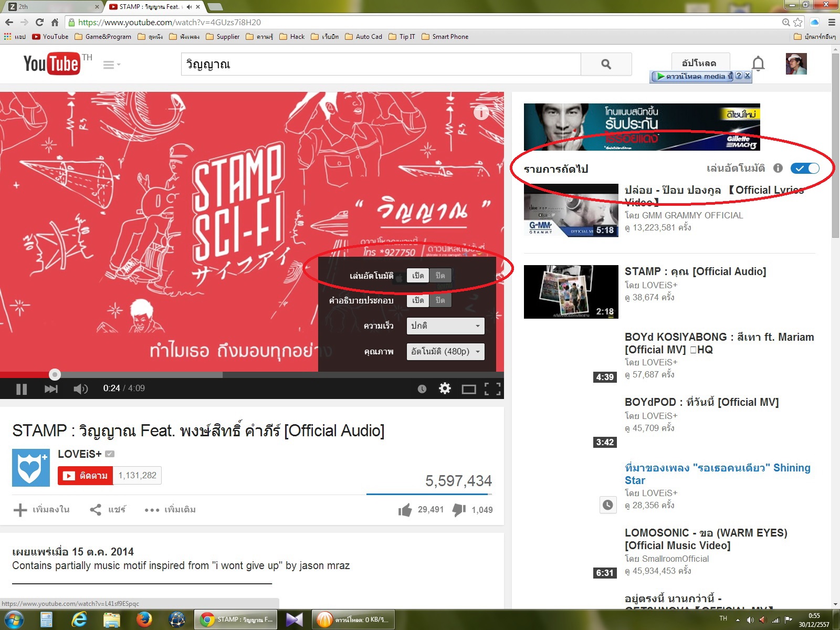Open the Auto Cad bookmark folder
Screen dimensions: 840x630
tap(364, 37)
